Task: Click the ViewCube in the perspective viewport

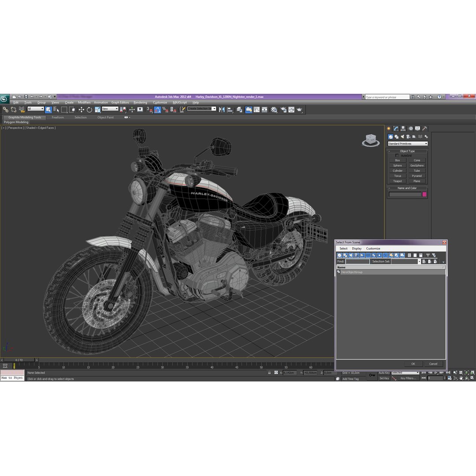Action: click(371, 140)
